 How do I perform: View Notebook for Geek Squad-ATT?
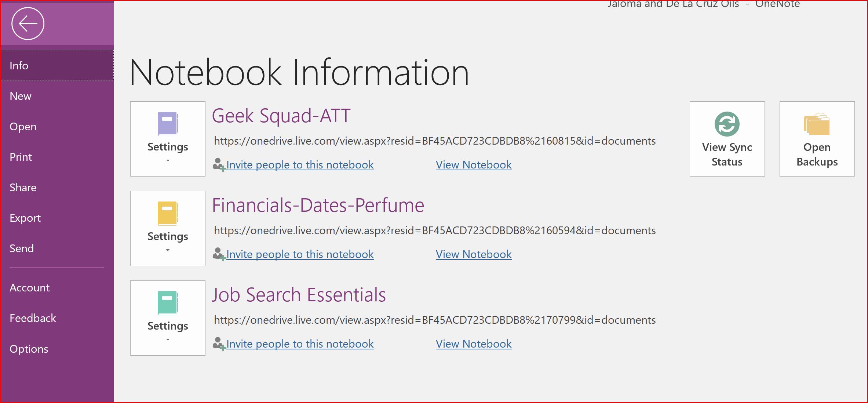click(x=473, y=164)
